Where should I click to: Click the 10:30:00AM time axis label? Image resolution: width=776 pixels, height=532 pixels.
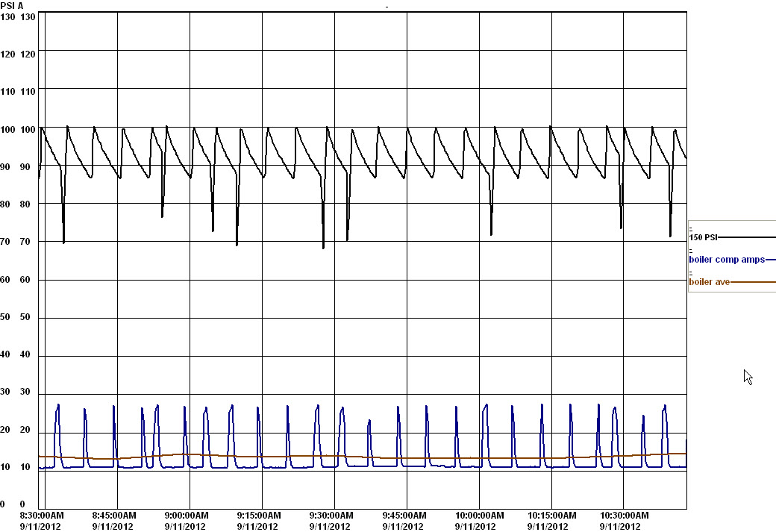click(x=624, y=516)
